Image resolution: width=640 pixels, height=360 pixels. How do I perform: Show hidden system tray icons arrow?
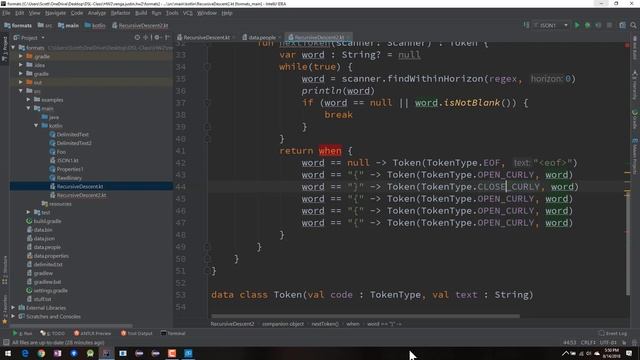(x=565, y=353)
